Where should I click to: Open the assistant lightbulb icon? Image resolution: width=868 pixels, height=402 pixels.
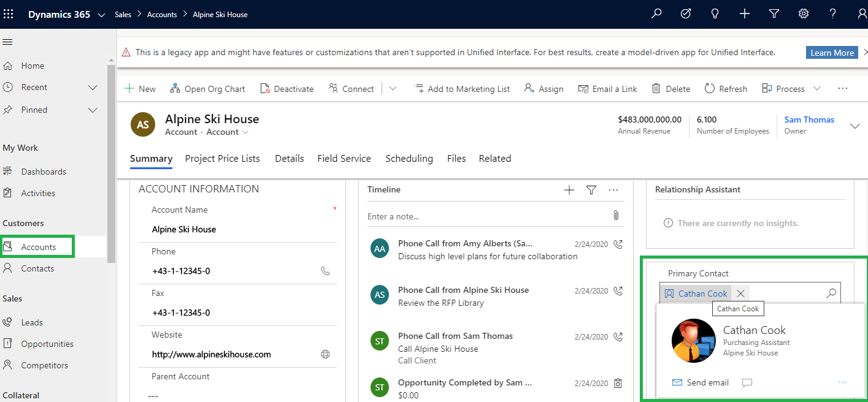(x=715, y=13)
